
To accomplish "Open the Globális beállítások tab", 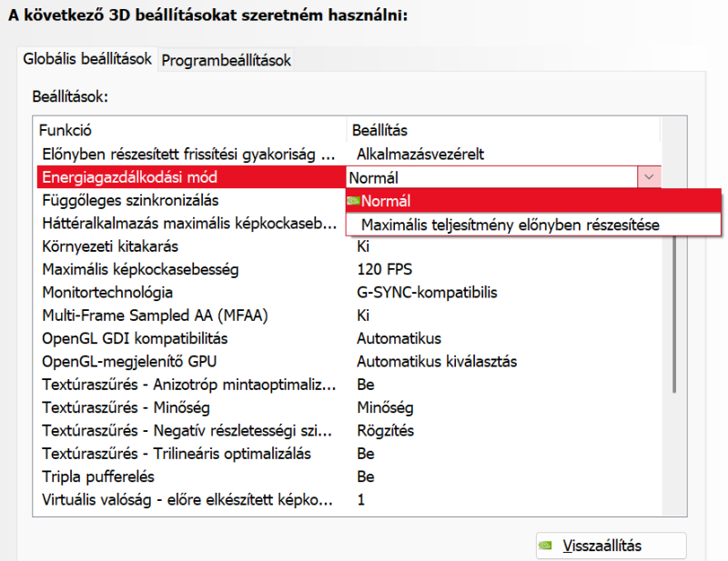I will (87, 59).
